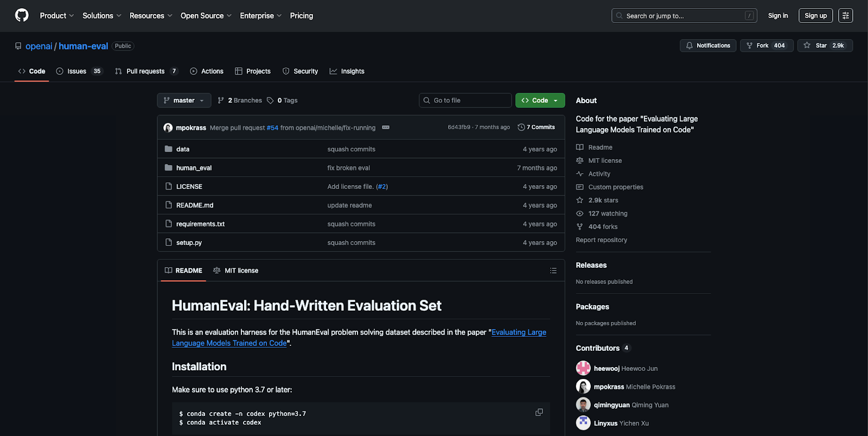
Task: View the 2 Branches link
Action: tap(240, 100)
